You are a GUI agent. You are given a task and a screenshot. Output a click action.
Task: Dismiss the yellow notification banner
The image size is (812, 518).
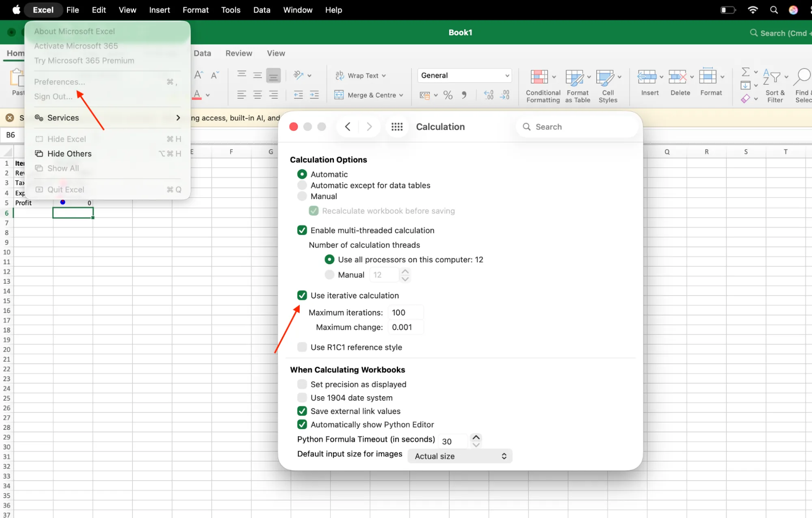coord(10,118)
